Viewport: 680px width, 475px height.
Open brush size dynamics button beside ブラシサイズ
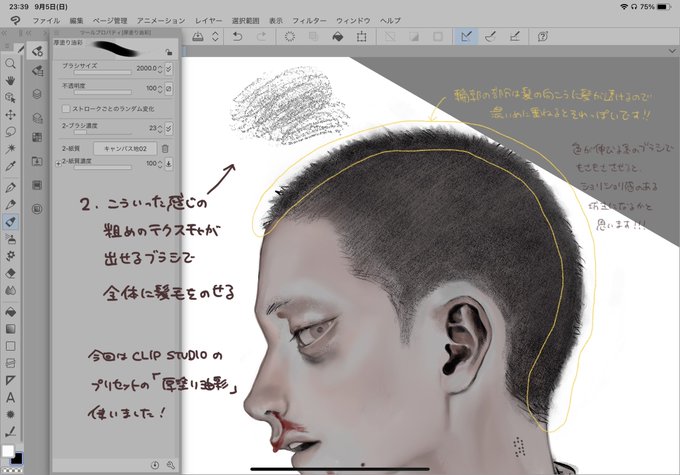coord(169,68)
